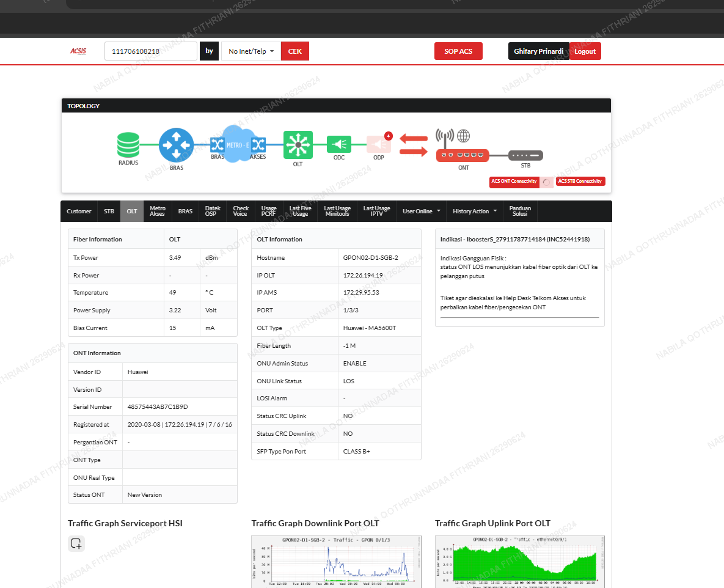
Task: Click the HSI graph image placeholder icon
Action: pyautogui.click(x=76, y=543)
